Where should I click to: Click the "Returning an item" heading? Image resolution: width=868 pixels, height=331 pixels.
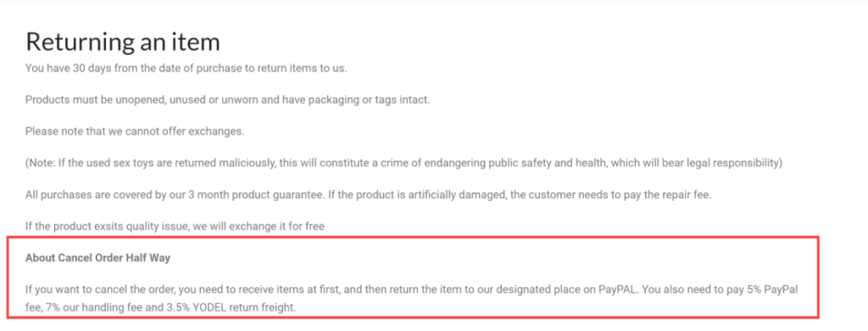click(122, 42)
